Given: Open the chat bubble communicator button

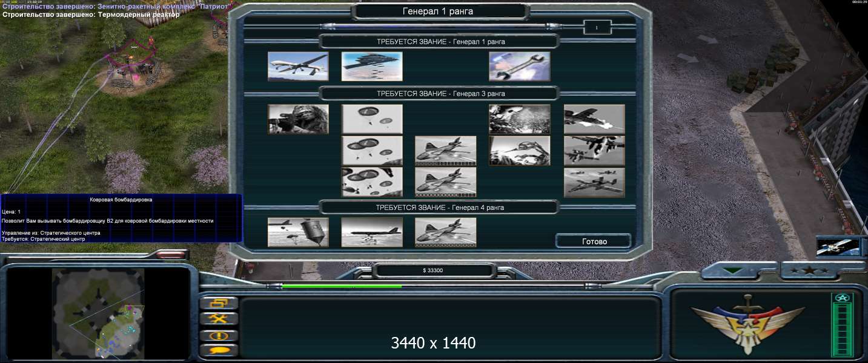Looking at the screenshot, I should [x=218, y=350].
